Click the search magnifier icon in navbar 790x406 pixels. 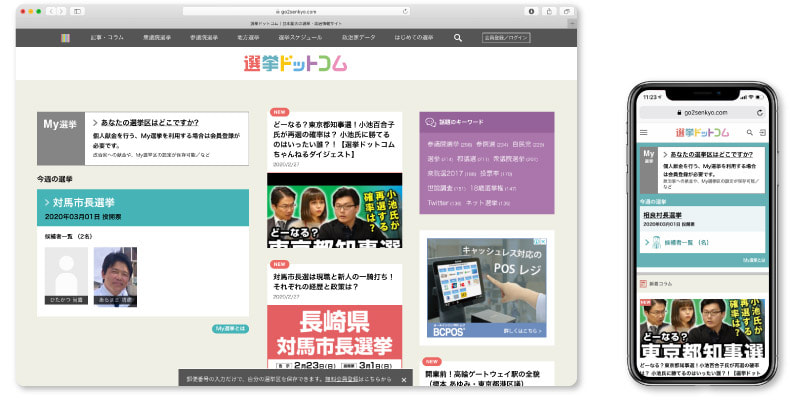[x=457, y=38]
